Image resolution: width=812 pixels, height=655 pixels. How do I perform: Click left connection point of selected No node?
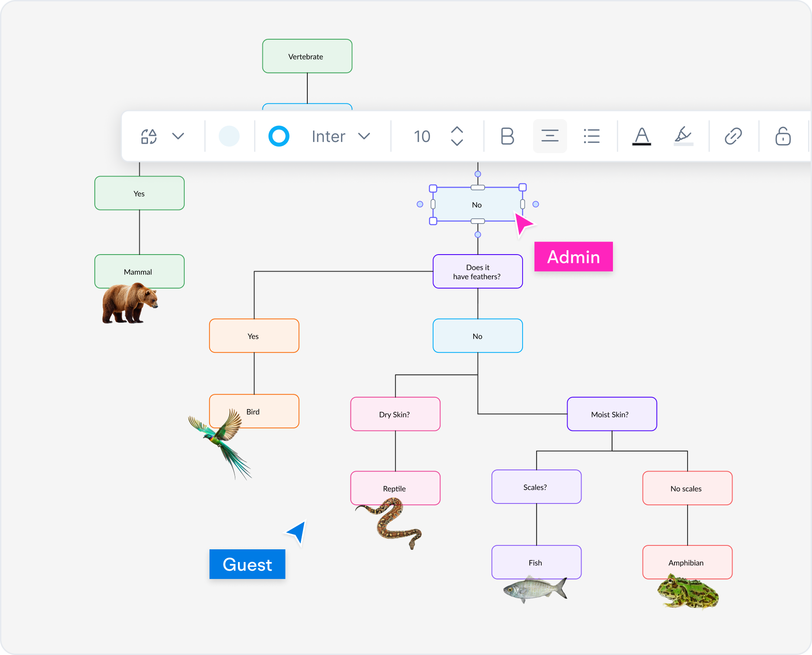click(x=420, y=204)
